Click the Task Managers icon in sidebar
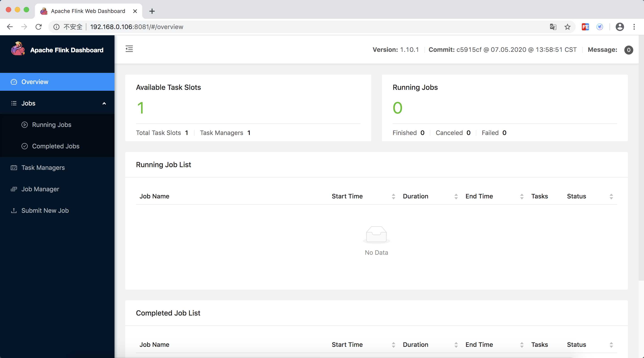This screenshot has height=358, width=644. click(x=14, y=168)
